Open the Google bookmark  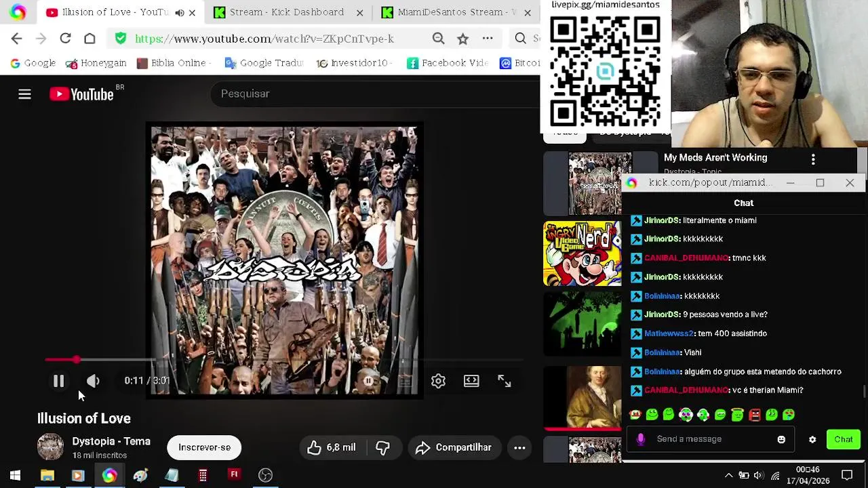[x=33, y=63]
